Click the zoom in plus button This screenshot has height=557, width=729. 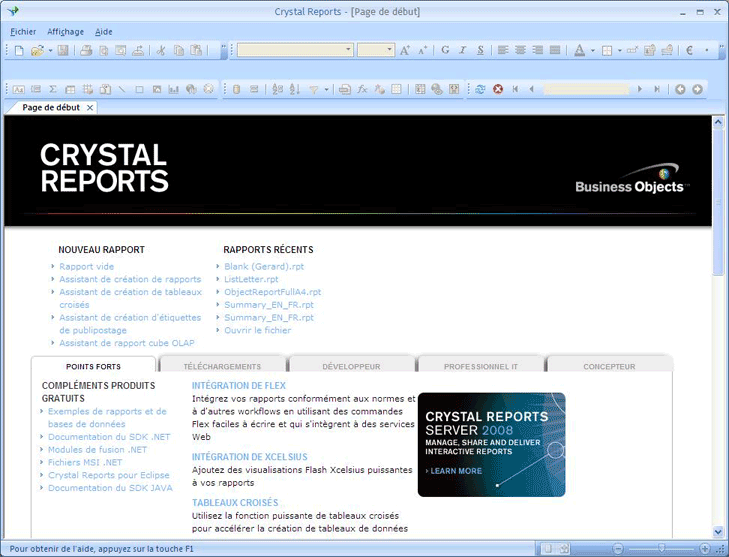(x=705, y=549)
